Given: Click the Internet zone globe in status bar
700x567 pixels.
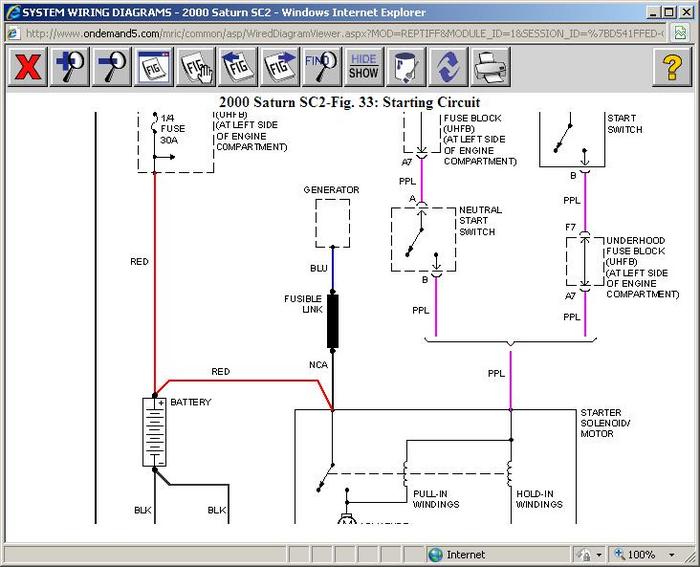Looking at the screenshot, I should [435, 555].
